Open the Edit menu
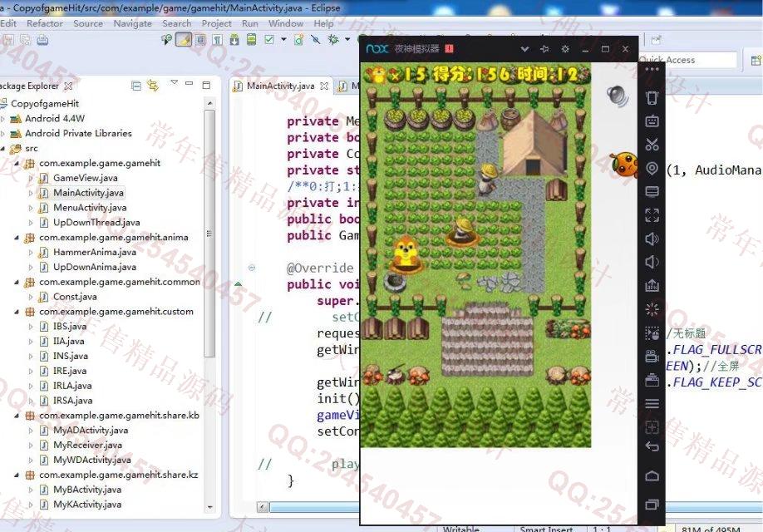 (x=8, y=23)
